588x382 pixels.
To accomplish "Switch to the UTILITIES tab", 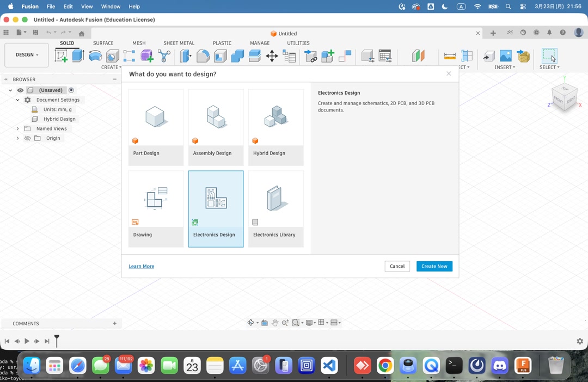I will point(298,43).
